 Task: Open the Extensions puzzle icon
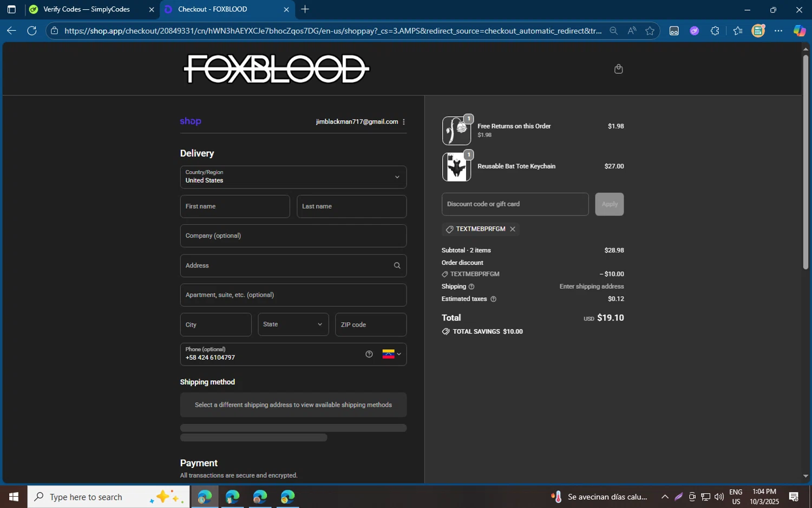pyautogui.click(x=715, y=31)
